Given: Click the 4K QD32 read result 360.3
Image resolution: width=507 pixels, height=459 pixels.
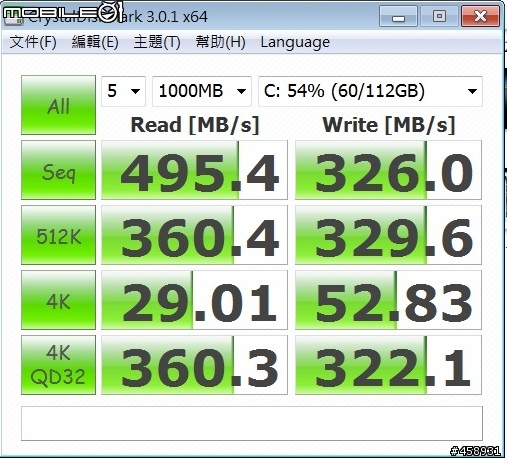Looking at the screenshot, I should (194, 365).
